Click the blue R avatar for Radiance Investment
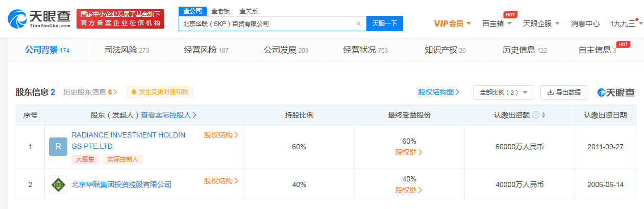 pyautogui.click(x=58, y=147)
